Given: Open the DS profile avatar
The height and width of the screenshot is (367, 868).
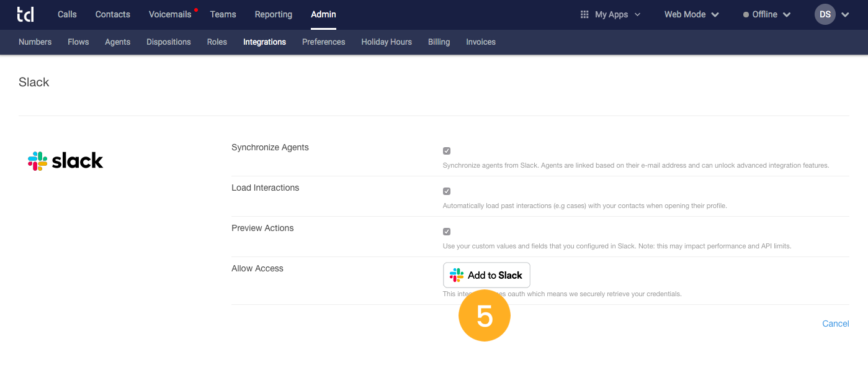Looking at the screenshot, I should (825, 14).
